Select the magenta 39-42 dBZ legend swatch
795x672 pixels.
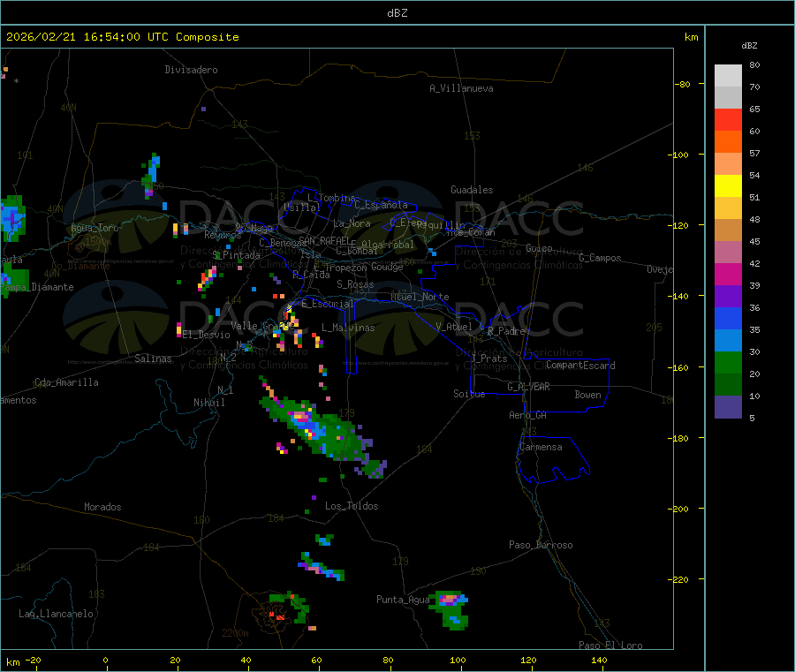coord(728,274)
